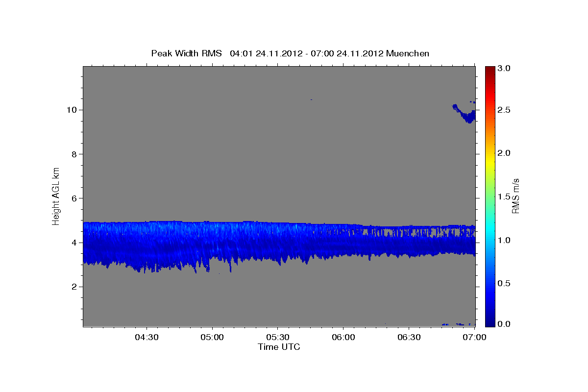
Task: Click the plot title 'Peak Width RMS'
Action: [186, 53]
